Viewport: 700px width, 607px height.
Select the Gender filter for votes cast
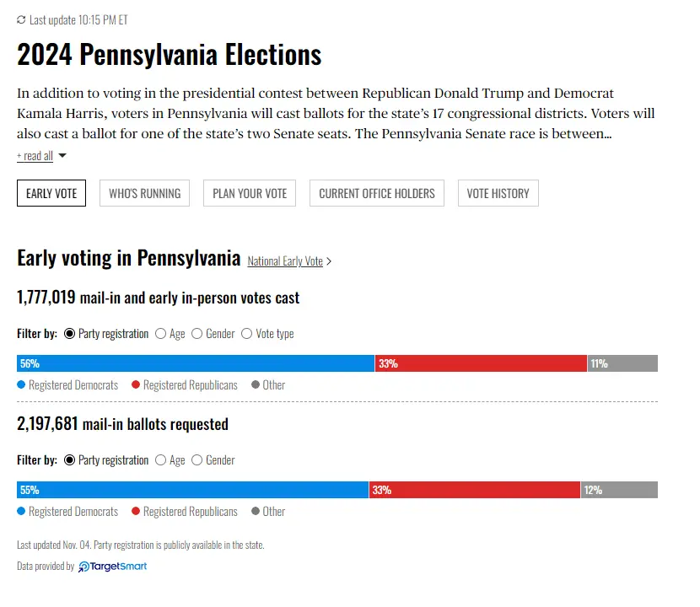(197, 334)
